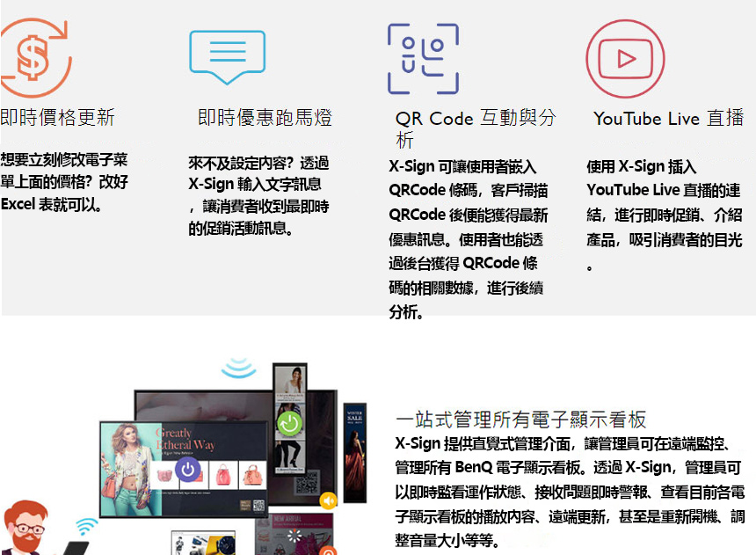Click the QRCode embedding description paragraph
The image size is (756, 555).
[x=469, y=239]
